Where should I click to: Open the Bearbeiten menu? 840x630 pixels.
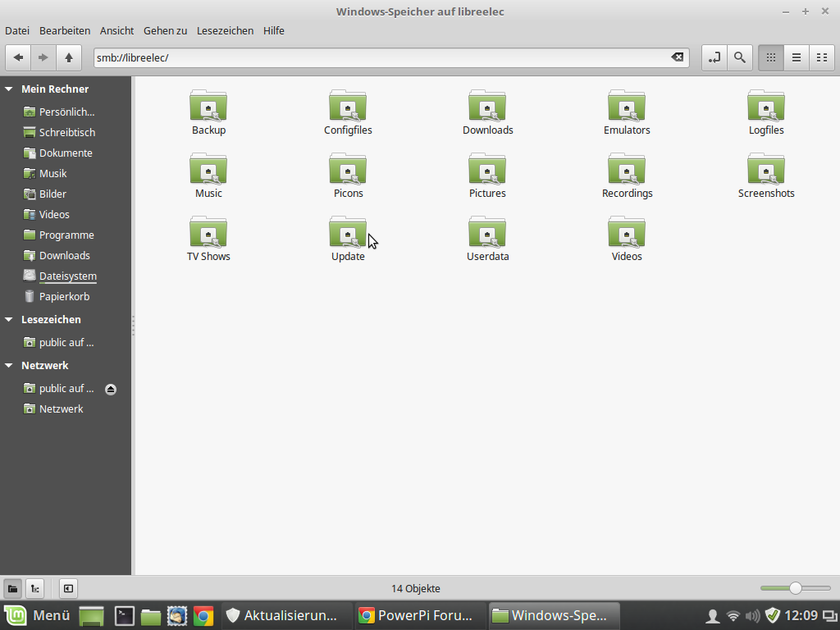(65, 30)
